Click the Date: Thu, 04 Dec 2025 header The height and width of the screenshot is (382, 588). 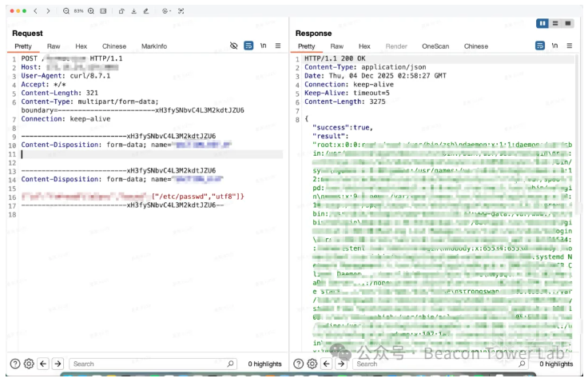[x=375, y=76]
